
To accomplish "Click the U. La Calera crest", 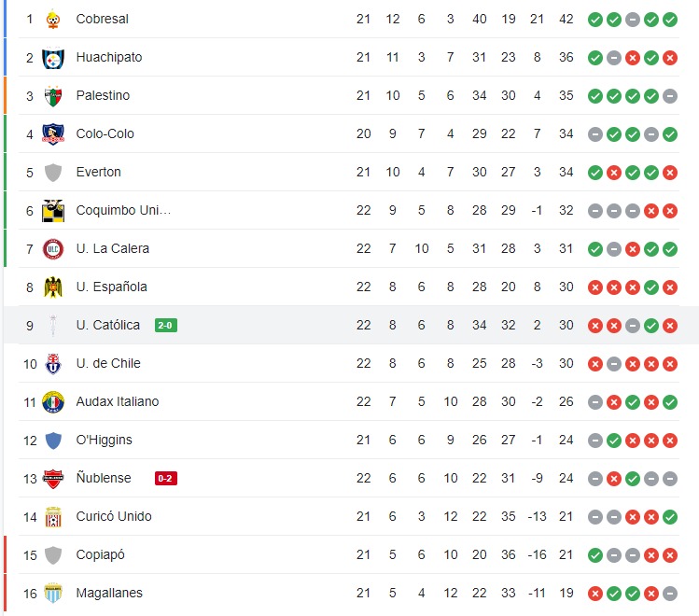I will click(53, 249).
